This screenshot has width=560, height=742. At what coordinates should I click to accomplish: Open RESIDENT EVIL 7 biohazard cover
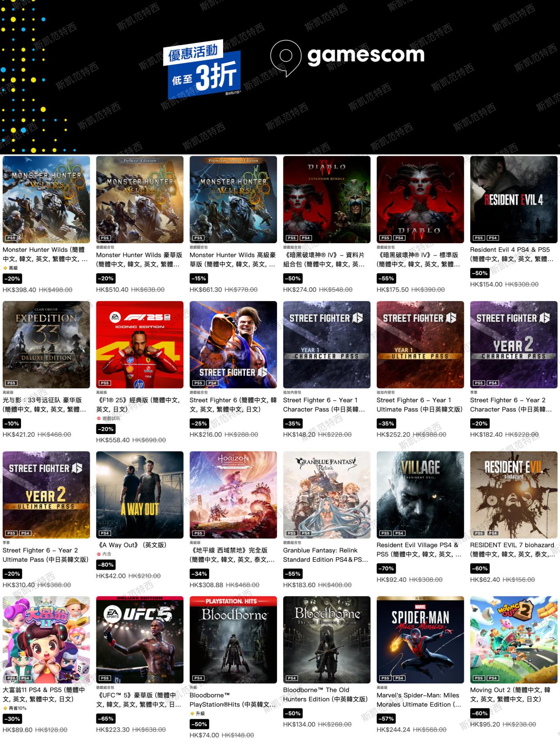click(x=514, y=494)
